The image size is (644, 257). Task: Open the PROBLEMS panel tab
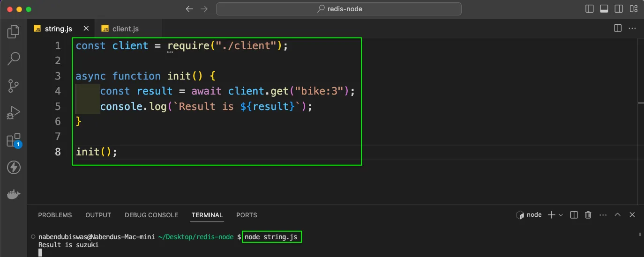pos(55,215)
